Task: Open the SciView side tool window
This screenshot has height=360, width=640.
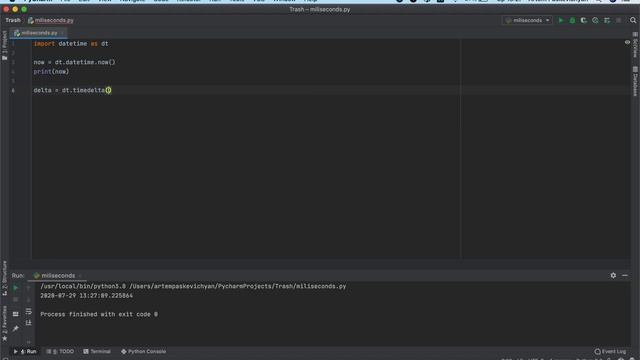Action: (635, 45)
